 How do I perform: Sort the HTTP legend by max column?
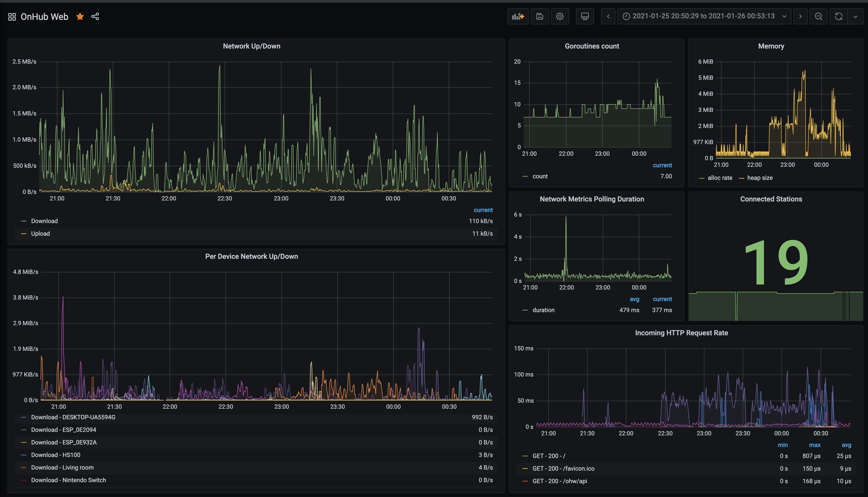(x=814, y=445)
